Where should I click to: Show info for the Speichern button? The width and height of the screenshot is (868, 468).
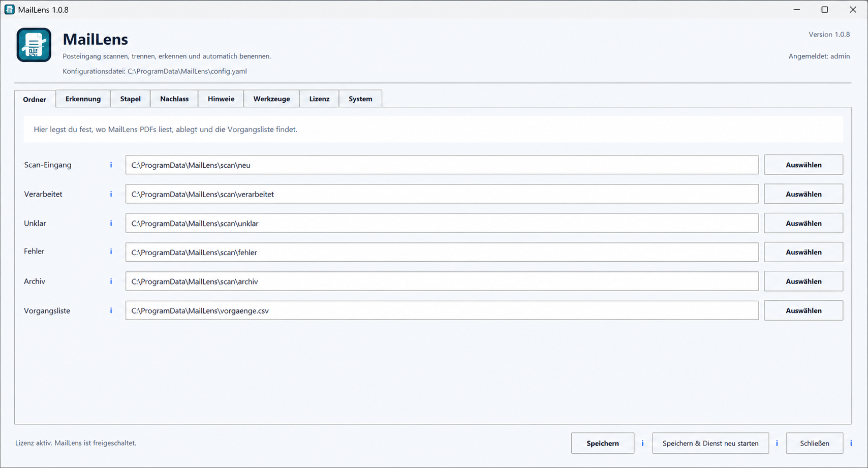642,443
